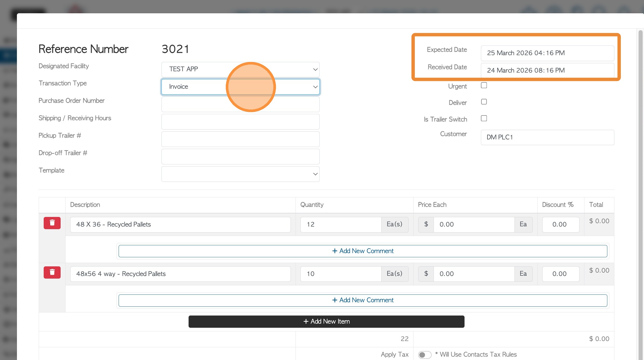
Task: Delete the 48 X 36 Recycled Pallets row
Action: [x=52, y=223]
